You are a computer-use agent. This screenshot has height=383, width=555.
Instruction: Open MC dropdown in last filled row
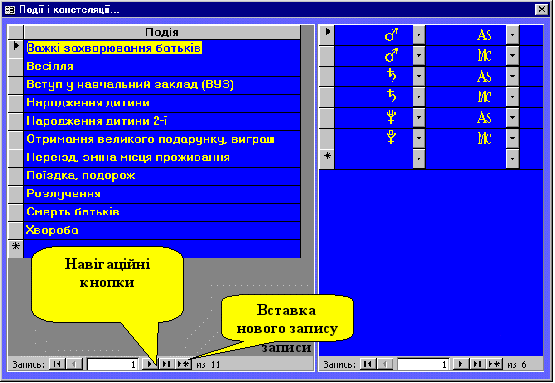(513, 138)
